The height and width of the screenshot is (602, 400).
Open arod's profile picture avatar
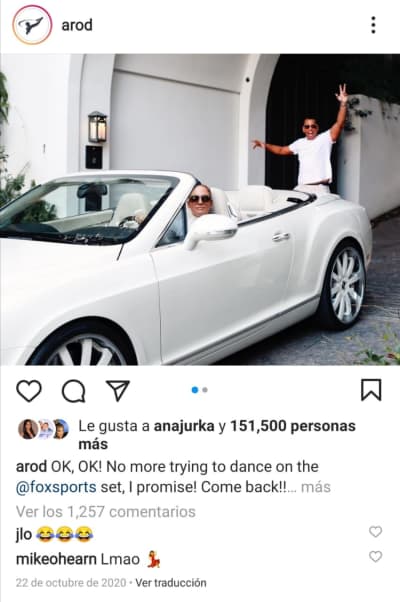tap(32, 25)
